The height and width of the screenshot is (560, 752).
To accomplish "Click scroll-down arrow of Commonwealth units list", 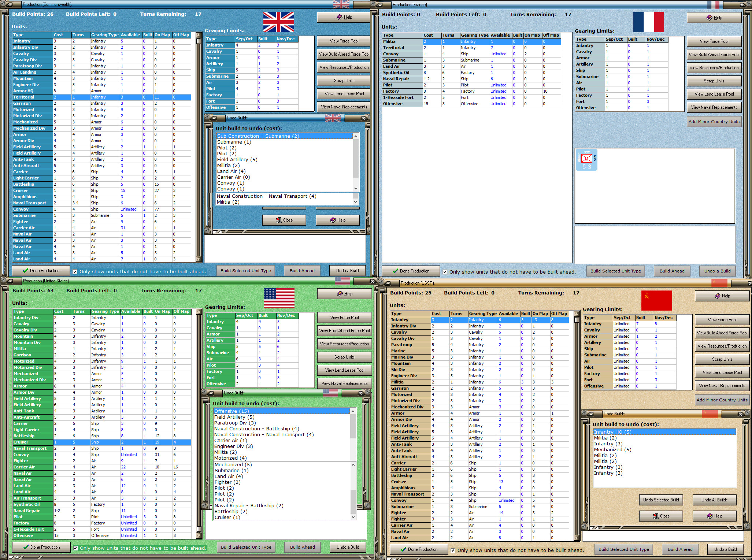I will click(199, 259).
